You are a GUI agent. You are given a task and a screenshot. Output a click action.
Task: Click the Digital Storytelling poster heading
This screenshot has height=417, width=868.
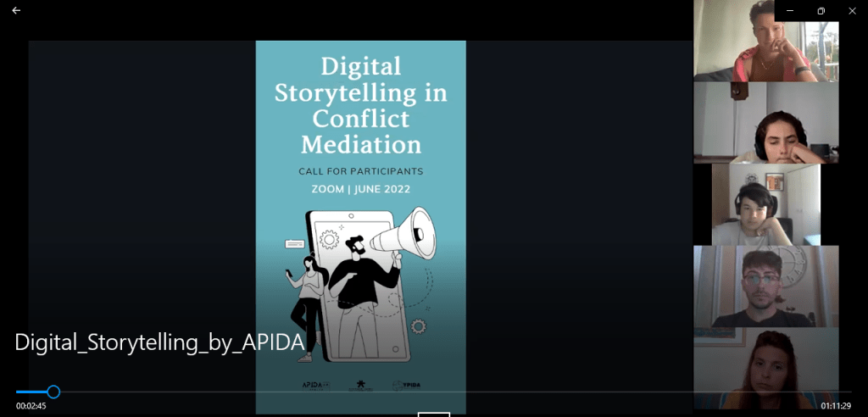pos(360,104)
